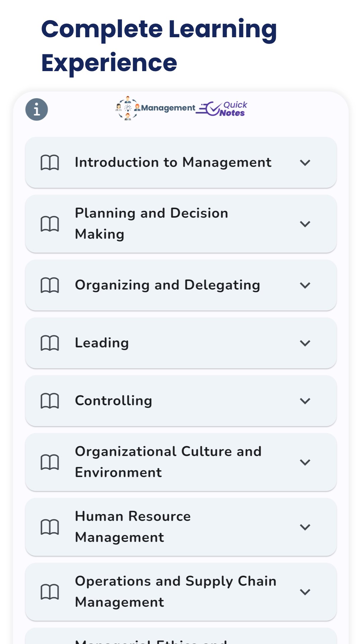The width and height of the screenshot is (362, 644).
Task: Expand the Controlling chapter chevron
Action: [x=305, y=400]
